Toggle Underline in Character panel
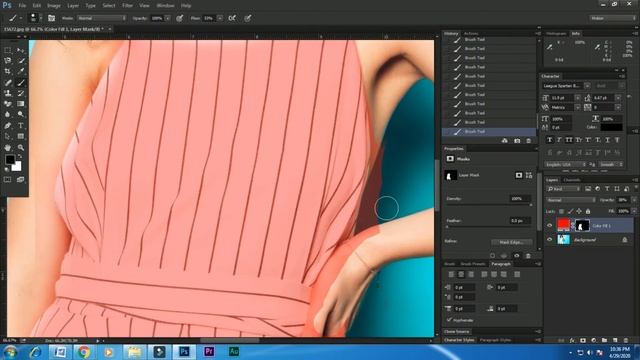 click(x=607, y=140)
